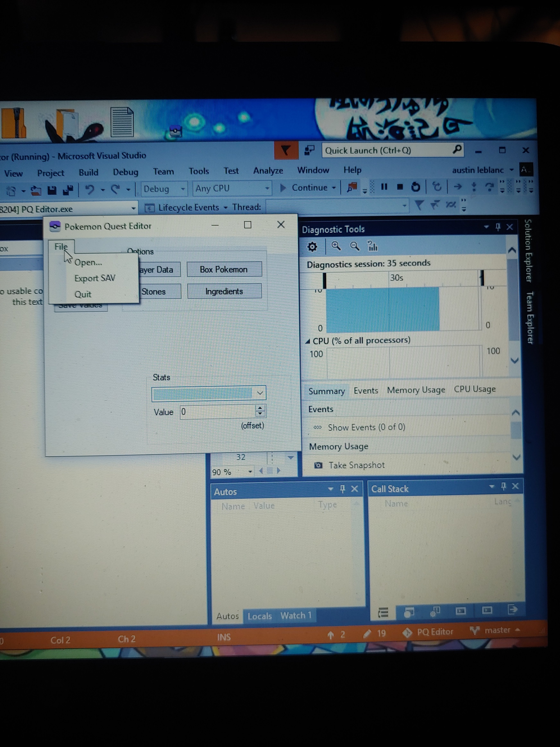Image resolution: width=560 pixels, height=747 pixels.
Task: Open the Analyze menu
Action: tap(268, 171)
